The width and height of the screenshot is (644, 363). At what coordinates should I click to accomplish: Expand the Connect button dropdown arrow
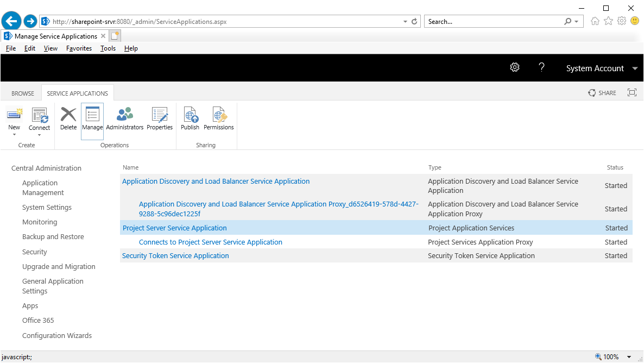pyautogui.click(x=40, y=135)
